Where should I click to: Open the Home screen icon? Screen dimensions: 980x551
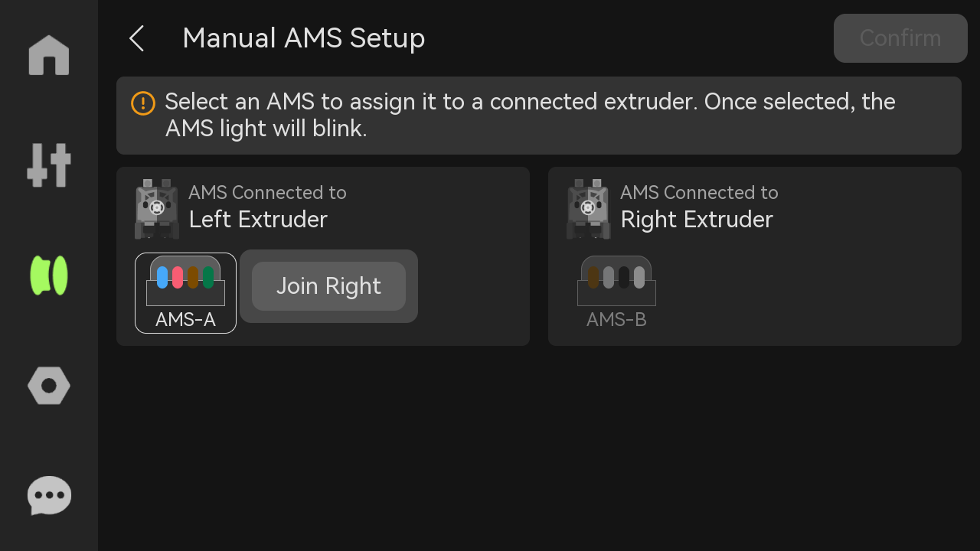click(49, 55)
